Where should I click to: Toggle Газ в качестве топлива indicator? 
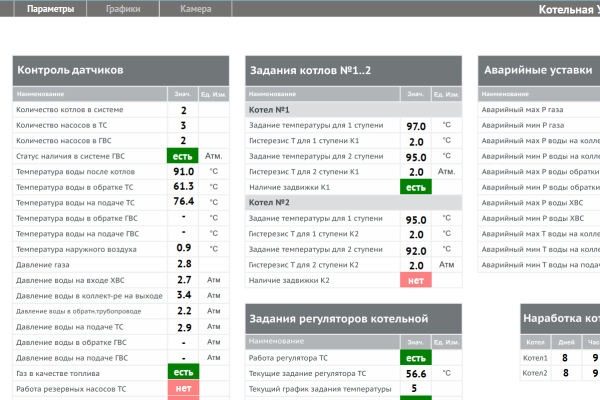[x=183, y=372]
